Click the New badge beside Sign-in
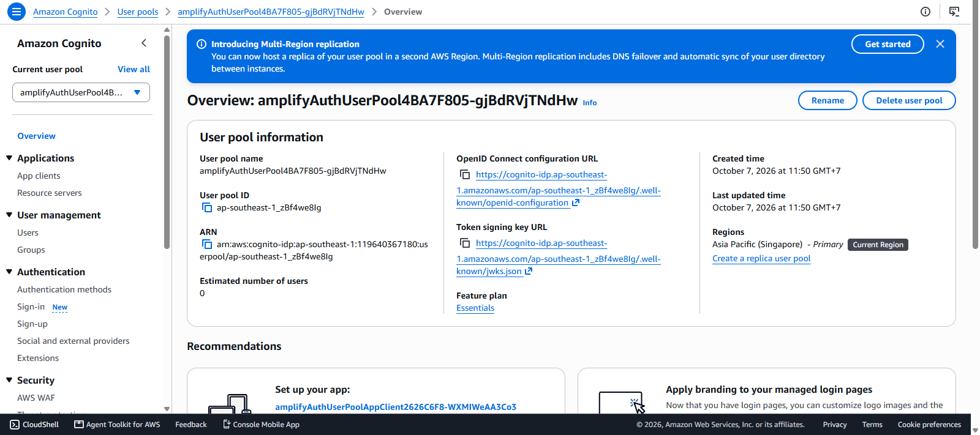 click(60, 307)
